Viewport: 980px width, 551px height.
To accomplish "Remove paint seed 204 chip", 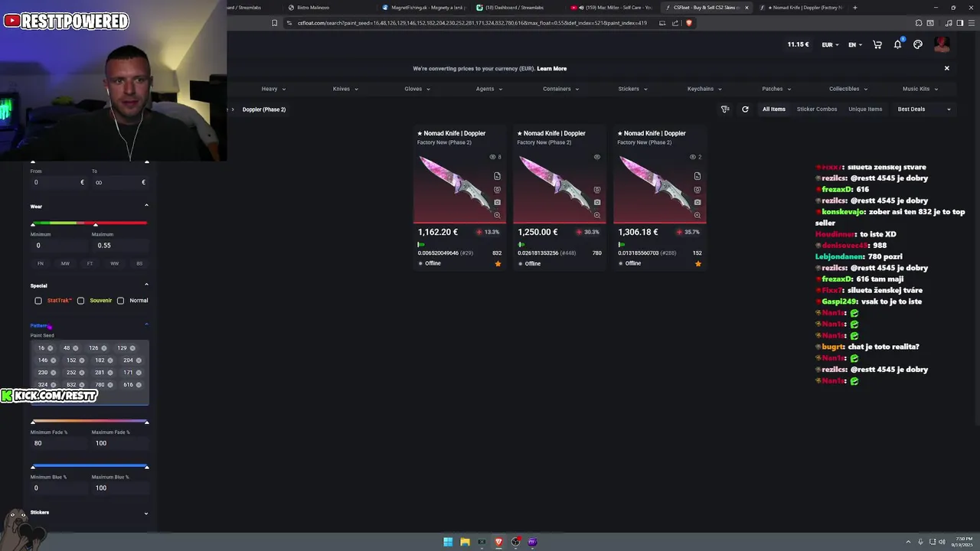I will click(139, 360).
